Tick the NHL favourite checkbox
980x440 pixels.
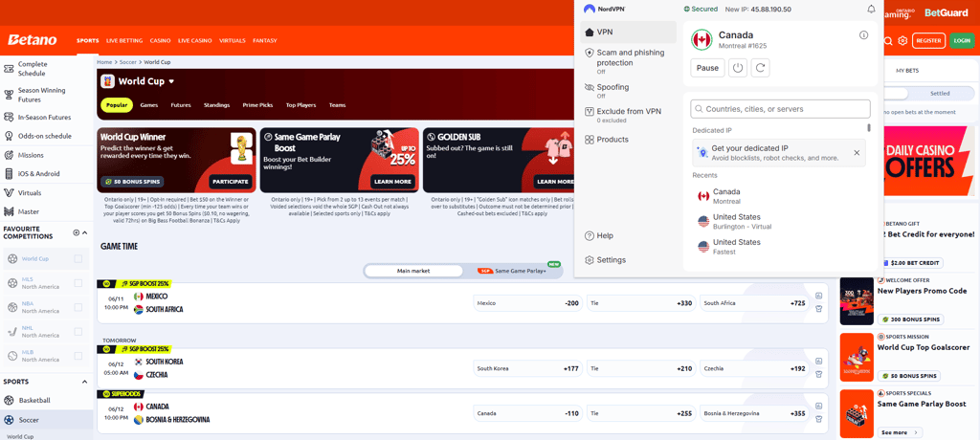[78, 331]
